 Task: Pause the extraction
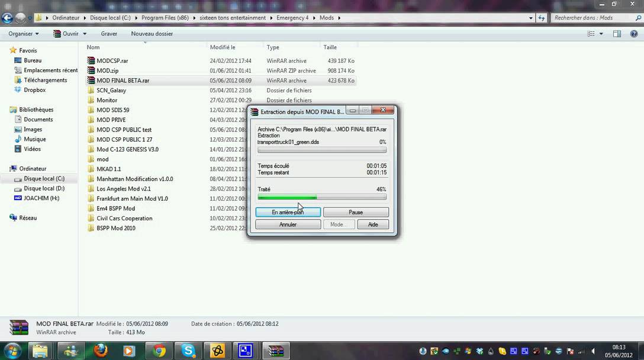tap(356, 212)
